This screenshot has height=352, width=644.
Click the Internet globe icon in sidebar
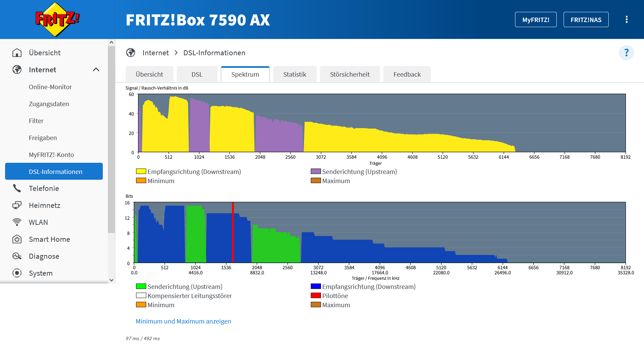click(17, 70)
